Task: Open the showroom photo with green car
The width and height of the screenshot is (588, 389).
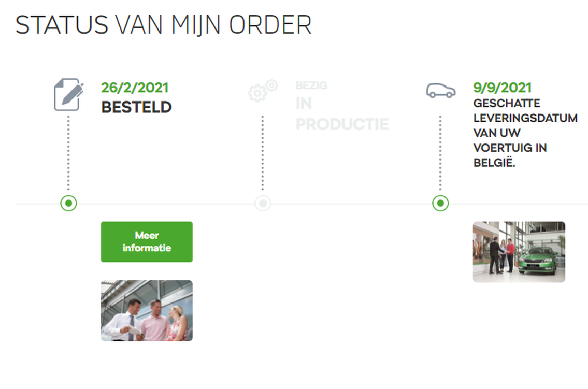Action: click(x=519, y=252)
